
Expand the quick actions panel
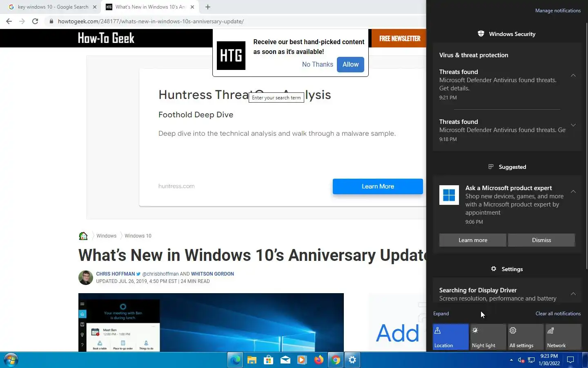point(441,314)
